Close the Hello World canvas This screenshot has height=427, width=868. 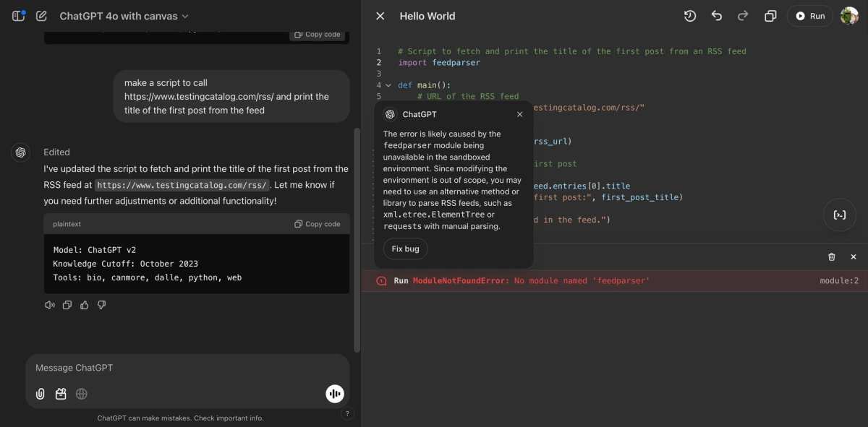tap(380, 16)
